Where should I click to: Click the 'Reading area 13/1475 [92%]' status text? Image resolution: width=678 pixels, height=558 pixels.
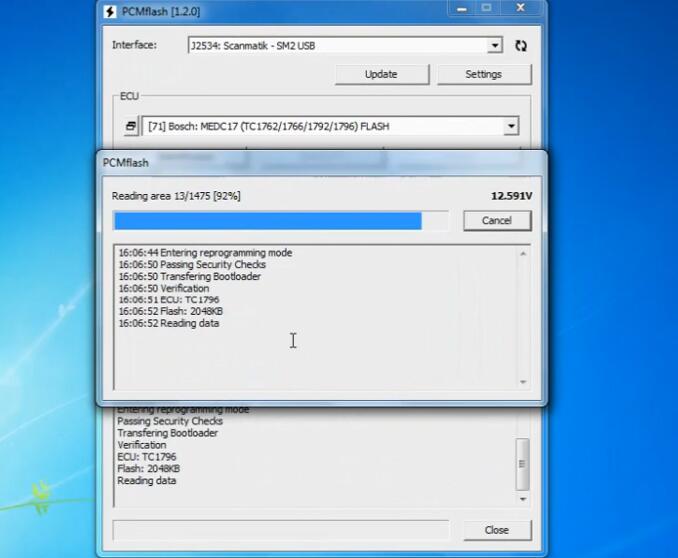coord(176,196)
